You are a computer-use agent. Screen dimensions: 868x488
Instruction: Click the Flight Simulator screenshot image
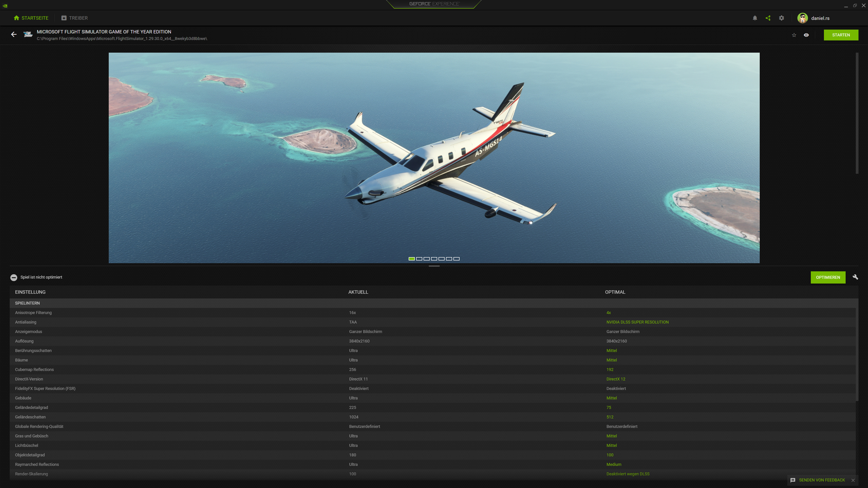pyautogui.click(x=434, y=158)
